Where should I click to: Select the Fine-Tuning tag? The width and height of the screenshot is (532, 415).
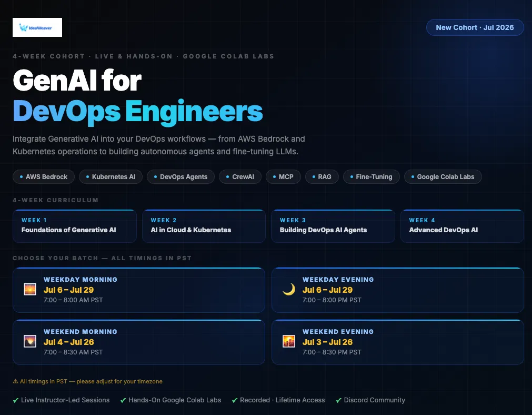click(371, 176)
